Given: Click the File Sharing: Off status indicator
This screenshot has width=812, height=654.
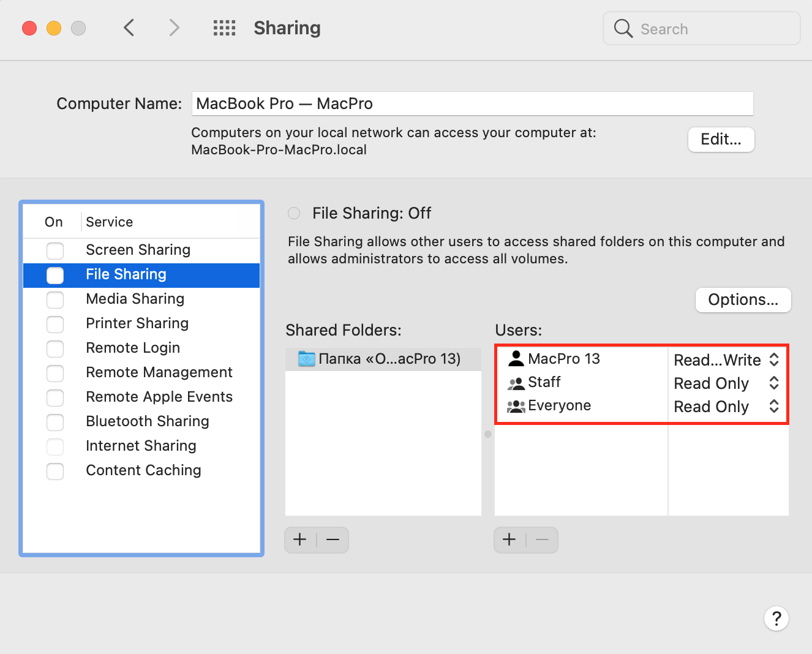Looking at the screenshot, I should pyautogui.click(x=294, y=213).
